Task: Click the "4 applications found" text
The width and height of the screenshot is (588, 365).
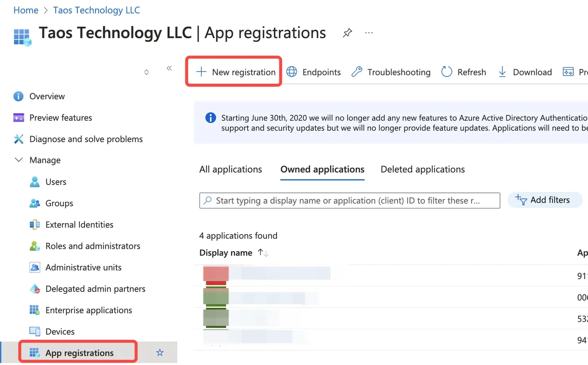Action: click(x=238, y=236)
